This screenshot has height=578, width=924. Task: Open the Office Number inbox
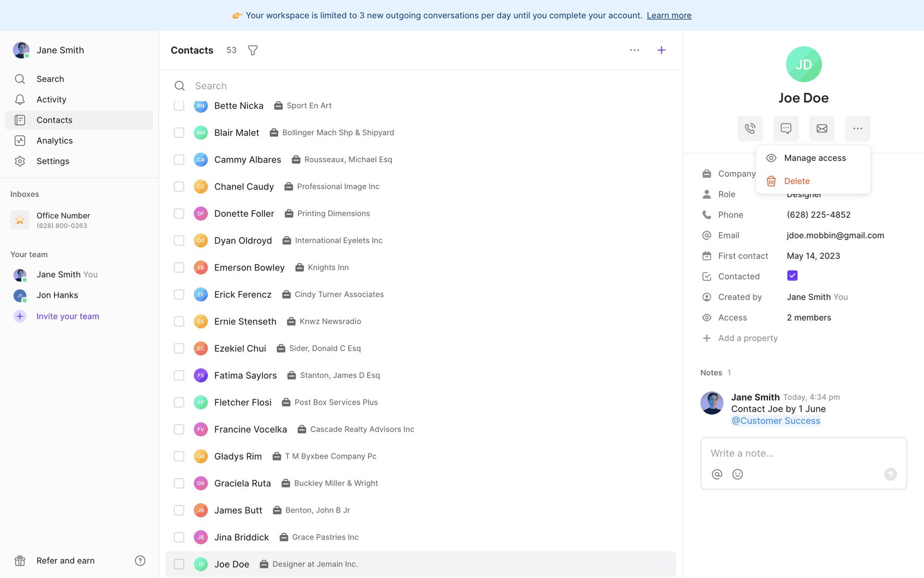pyautogui.click(x=79, y=220)
